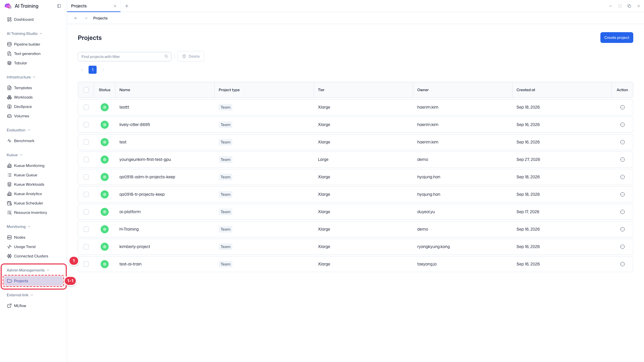
Task: Go back using the left arrow
Action: 76,18
